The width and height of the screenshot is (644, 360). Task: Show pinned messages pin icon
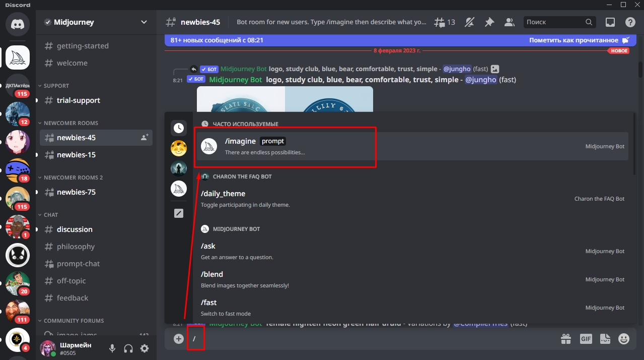[489, 22]
